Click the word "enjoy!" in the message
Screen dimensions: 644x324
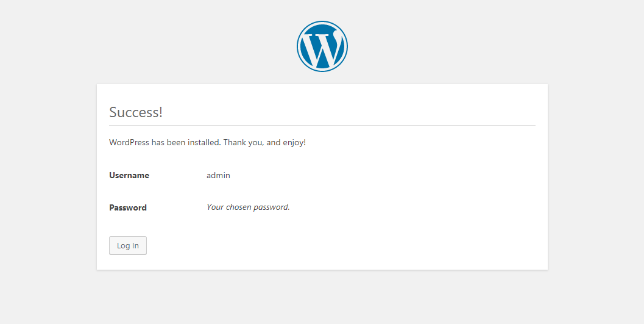[294, 143]
